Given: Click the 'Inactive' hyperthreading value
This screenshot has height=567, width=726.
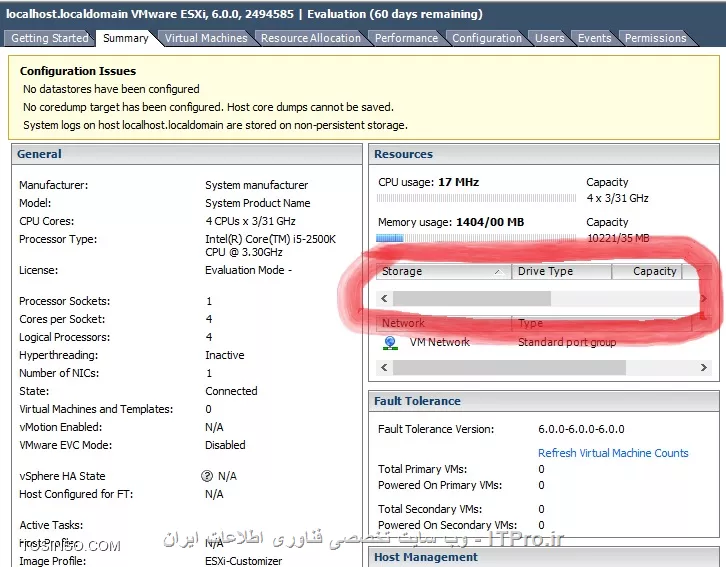Looking at the screenshot, I should click(225, 355).
